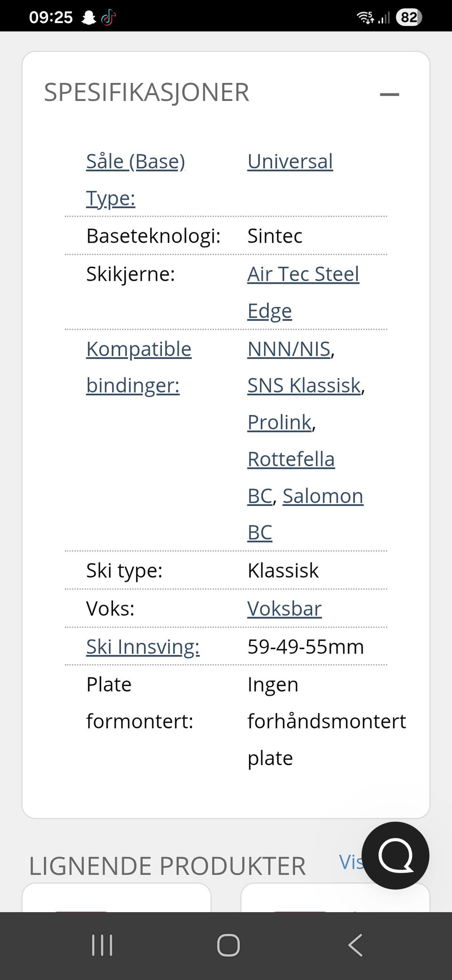
Task: Open the Prolink binding link
Action: [x=280, y=422]
